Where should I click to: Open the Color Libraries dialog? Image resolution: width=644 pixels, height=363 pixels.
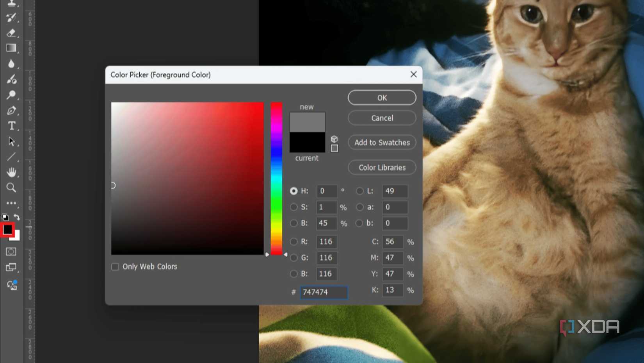click(x=382, y=167)
